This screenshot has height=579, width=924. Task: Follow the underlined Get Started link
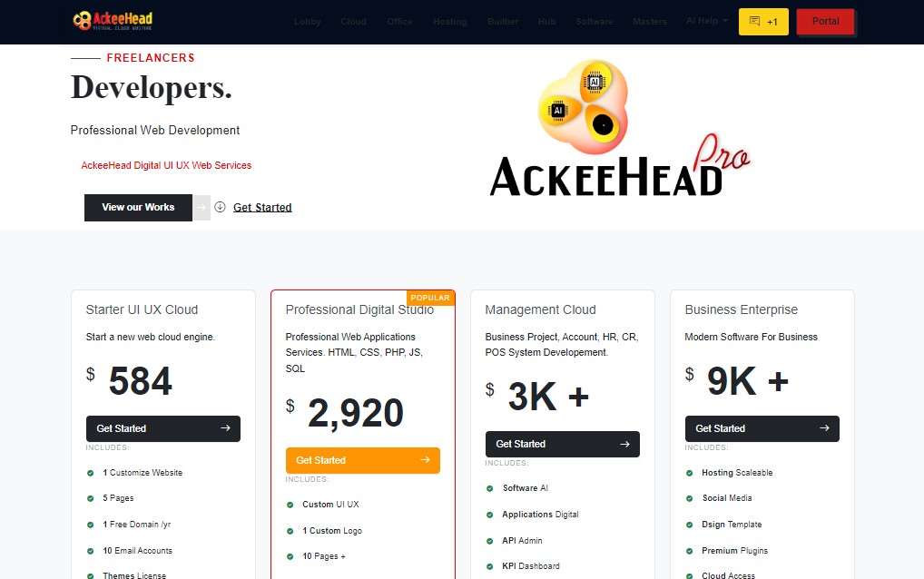click(x=262, y=208)
